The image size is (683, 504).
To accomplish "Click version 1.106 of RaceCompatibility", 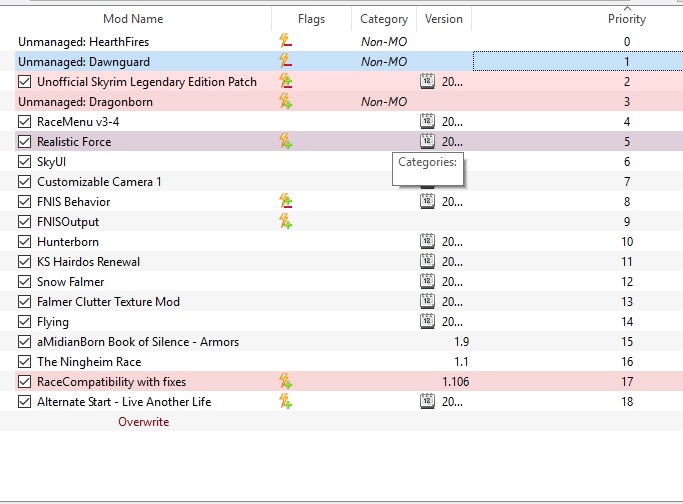I will pos(456,382).
